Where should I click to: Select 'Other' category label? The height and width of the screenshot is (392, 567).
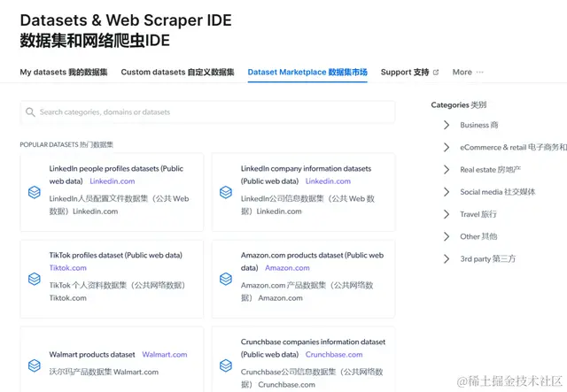478,236
